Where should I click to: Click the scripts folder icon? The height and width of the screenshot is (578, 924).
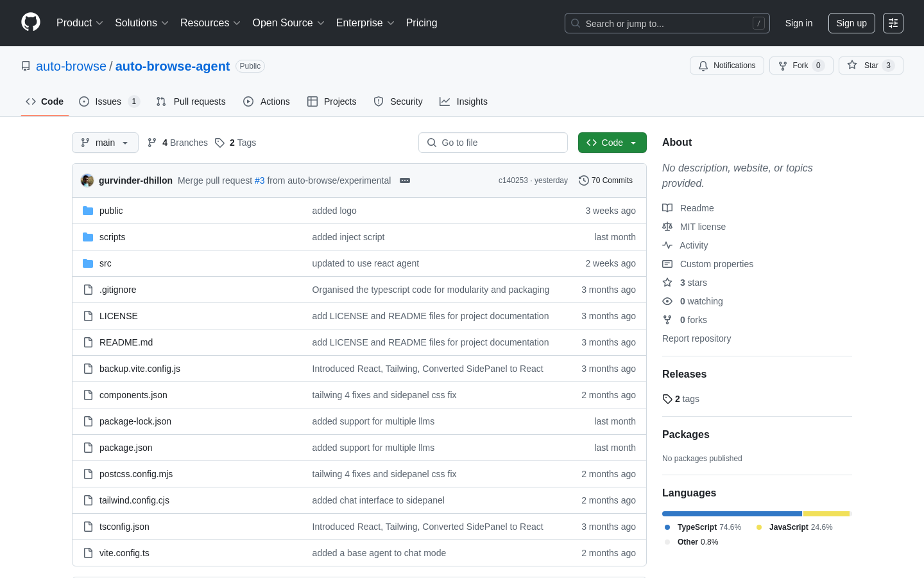[x=88, y=237]
